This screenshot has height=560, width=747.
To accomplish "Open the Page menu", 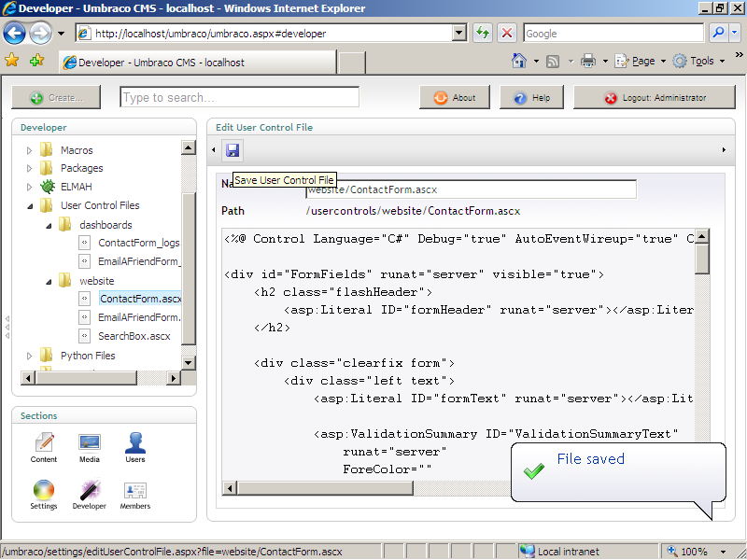I will 640,61.
